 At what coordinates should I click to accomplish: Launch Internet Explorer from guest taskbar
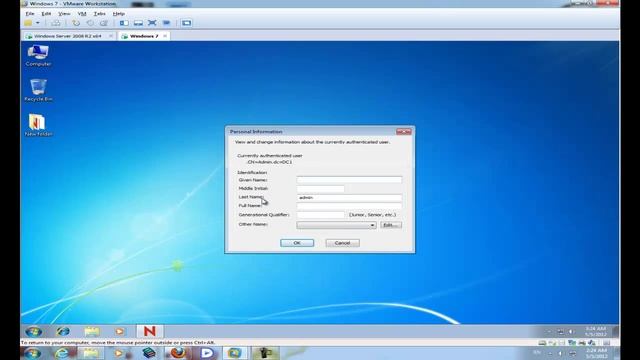pos(63,331)
